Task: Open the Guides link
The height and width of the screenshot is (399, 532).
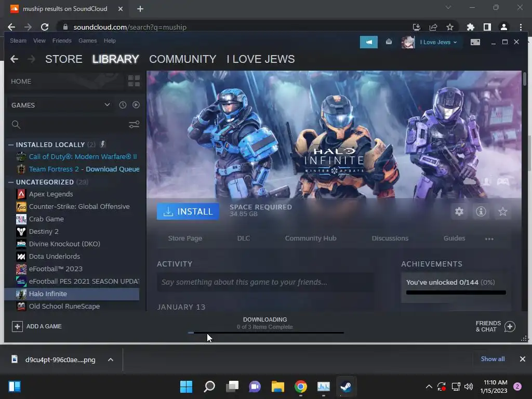Action: coord(454,238)
